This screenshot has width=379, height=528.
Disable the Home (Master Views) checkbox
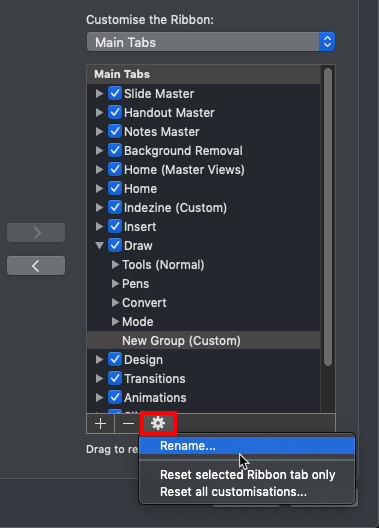115,169
